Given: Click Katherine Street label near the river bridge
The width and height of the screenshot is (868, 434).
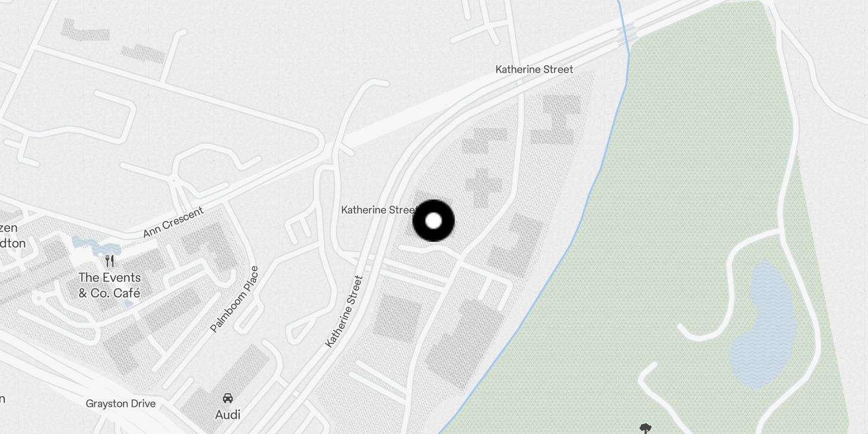Looking at the screenshot, I should click(x=534, y=69).
